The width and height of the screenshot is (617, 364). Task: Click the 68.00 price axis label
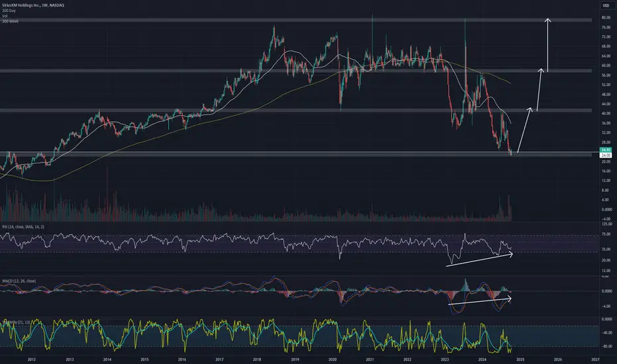tap(606, 46)
